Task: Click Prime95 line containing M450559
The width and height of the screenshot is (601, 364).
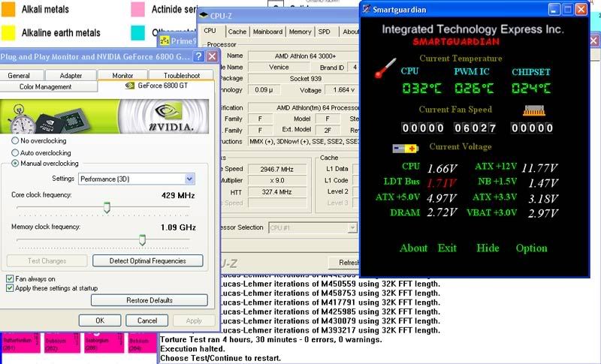Action: (331, 284)
